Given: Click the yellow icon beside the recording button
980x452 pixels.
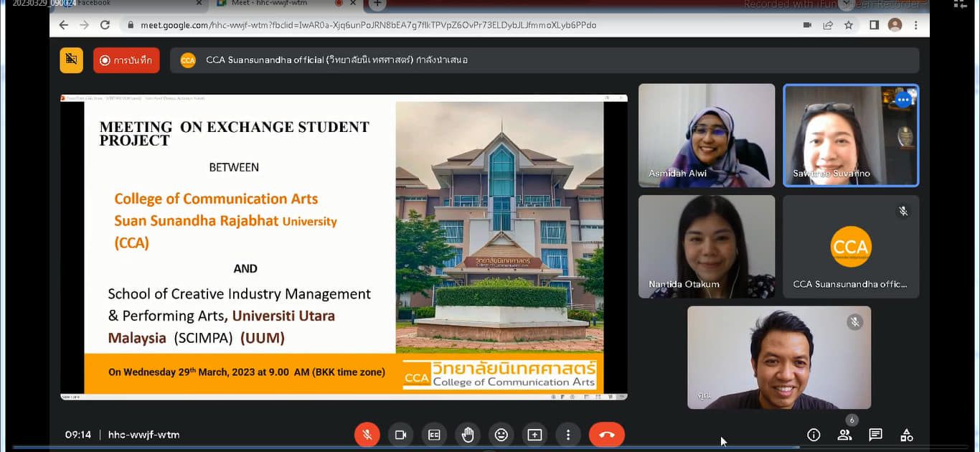Looking at the screenshot, I should click(x=71, y=60).
